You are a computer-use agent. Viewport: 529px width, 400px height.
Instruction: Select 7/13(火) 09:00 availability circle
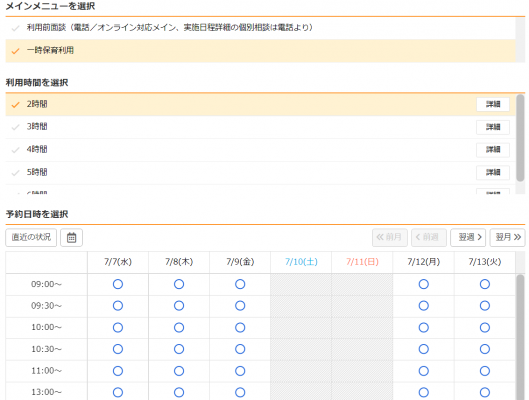[485, 284]
